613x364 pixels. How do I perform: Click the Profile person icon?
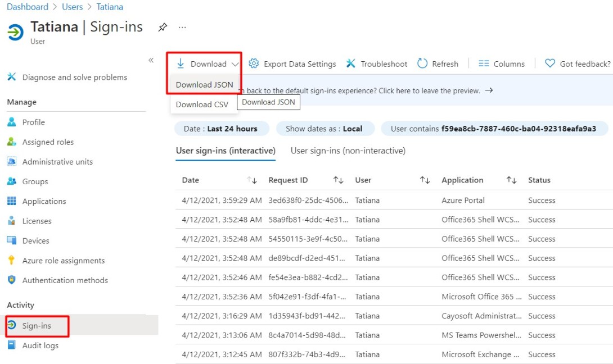12,122
